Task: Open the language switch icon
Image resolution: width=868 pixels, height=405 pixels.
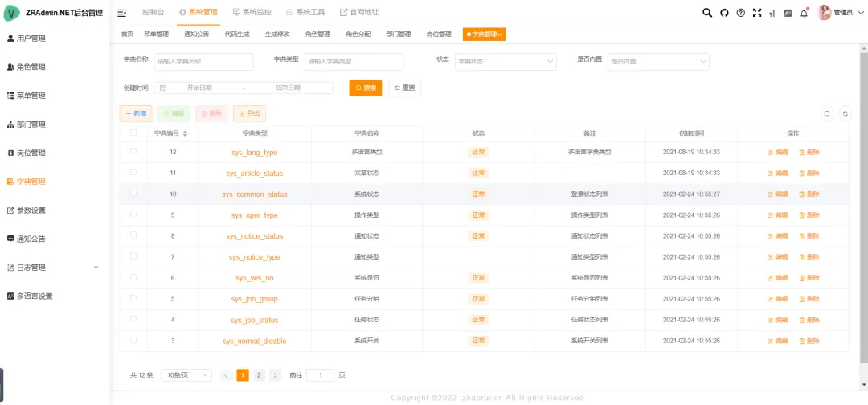Action: tap(788, 13)
